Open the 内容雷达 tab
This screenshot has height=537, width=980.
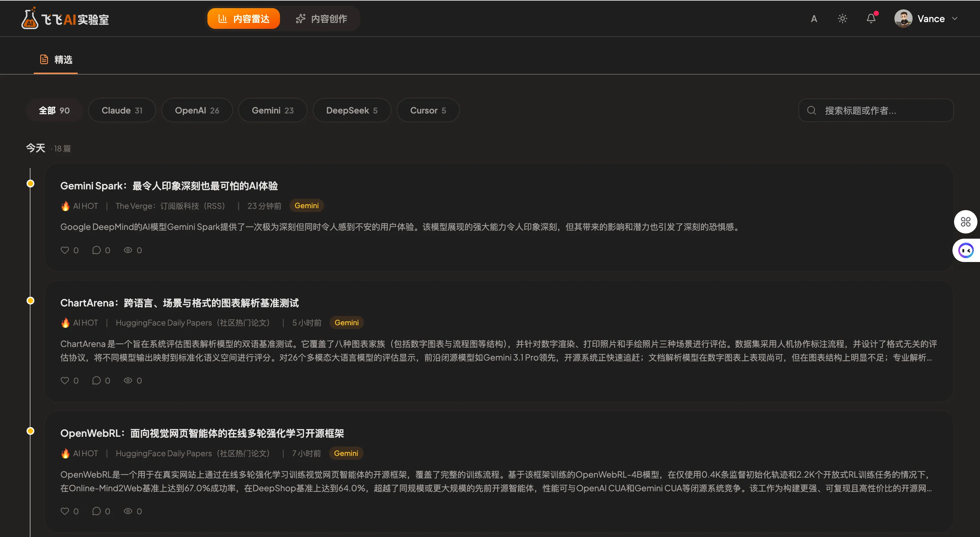point(243,19)
